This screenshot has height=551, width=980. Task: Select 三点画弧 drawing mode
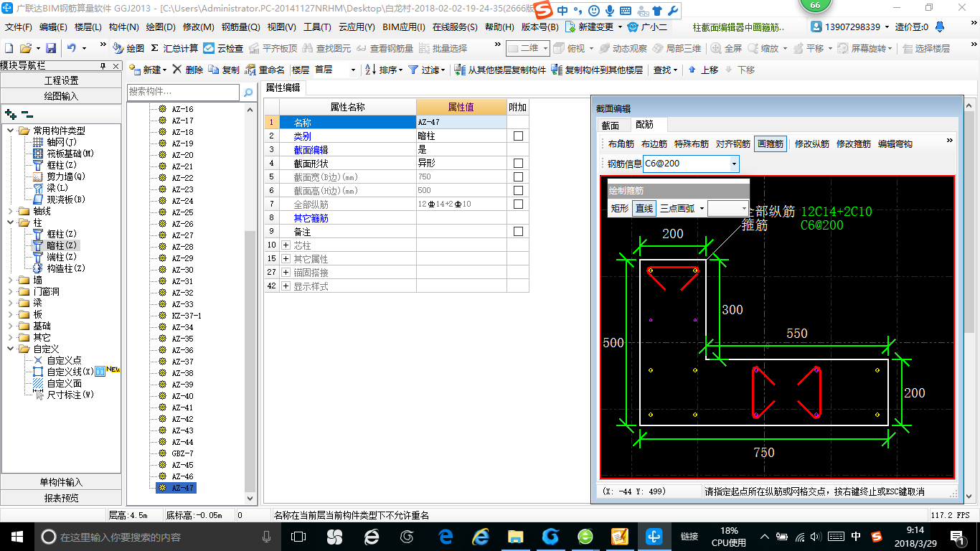tap(677, 208)
